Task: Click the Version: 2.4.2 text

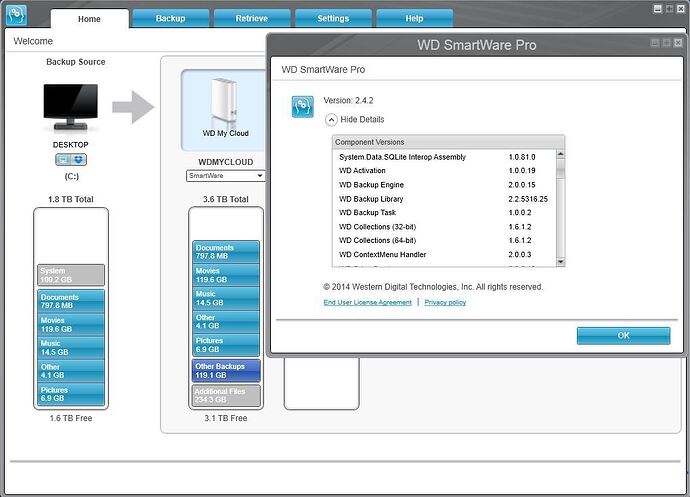Action: (x=348, y=100)
